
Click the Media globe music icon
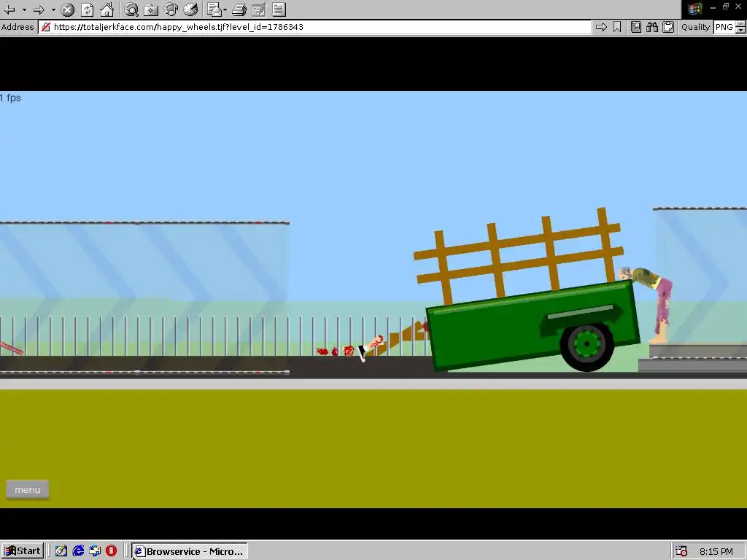[171, 9]
